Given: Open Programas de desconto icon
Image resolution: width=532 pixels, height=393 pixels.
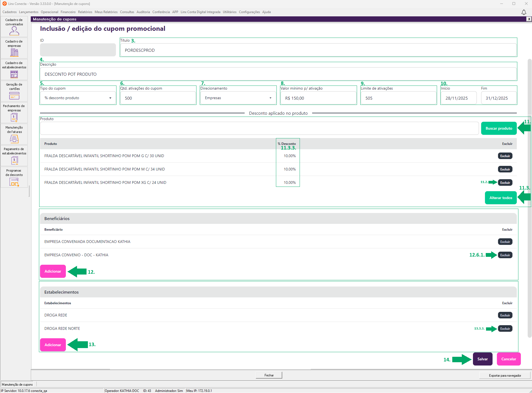Looking at the screenshot, I should coord(14,182).
